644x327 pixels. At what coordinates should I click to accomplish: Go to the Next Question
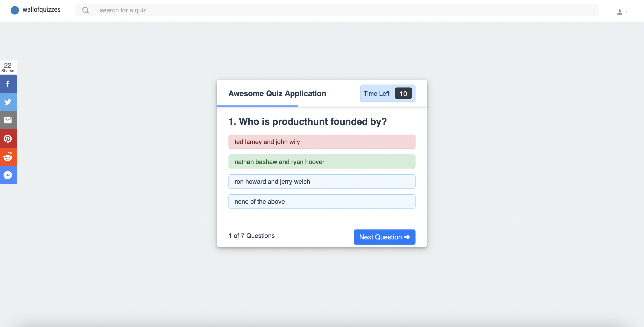coord(384,237)
